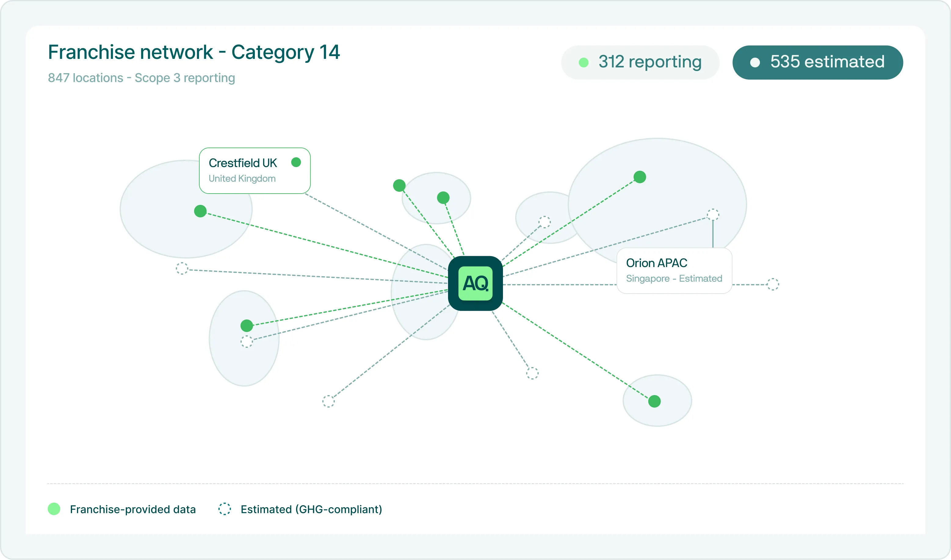This screenshot has width=951, height=560.
Task: Click dashed estimated node right of Orion APAC
Action: [773, 284]
